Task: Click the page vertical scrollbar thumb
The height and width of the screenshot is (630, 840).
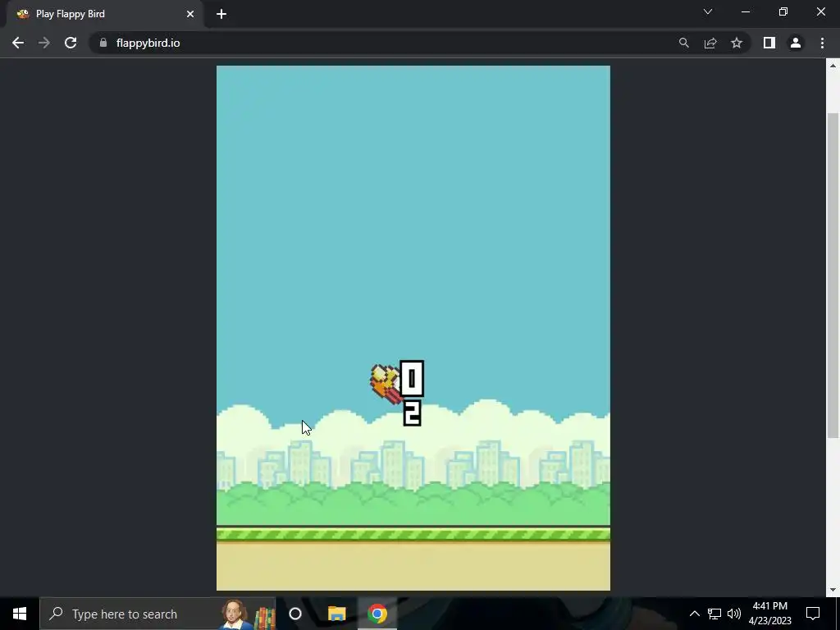Action: coord(833,276)
